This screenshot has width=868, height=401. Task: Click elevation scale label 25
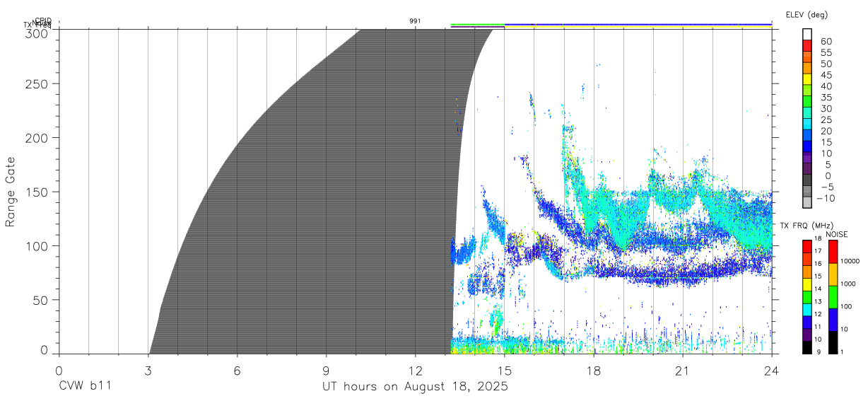pyautogui.click(x=826, y=120)
